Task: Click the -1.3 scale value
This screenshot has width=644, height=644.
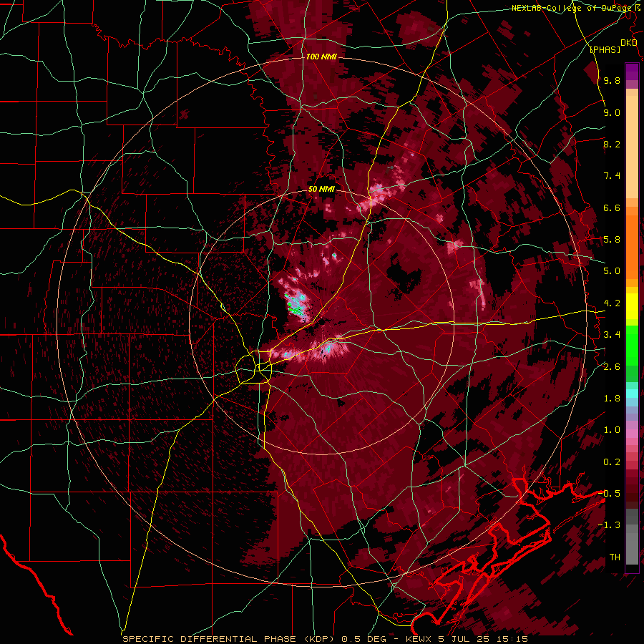Action: (x=609, y=526)
